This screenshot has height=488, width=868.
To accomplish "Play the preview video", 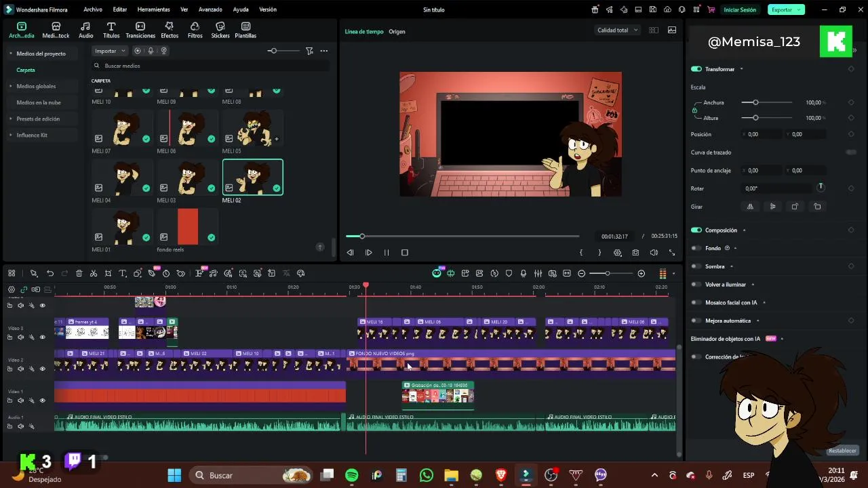I will pyautogui.click(x=368, y=252).
